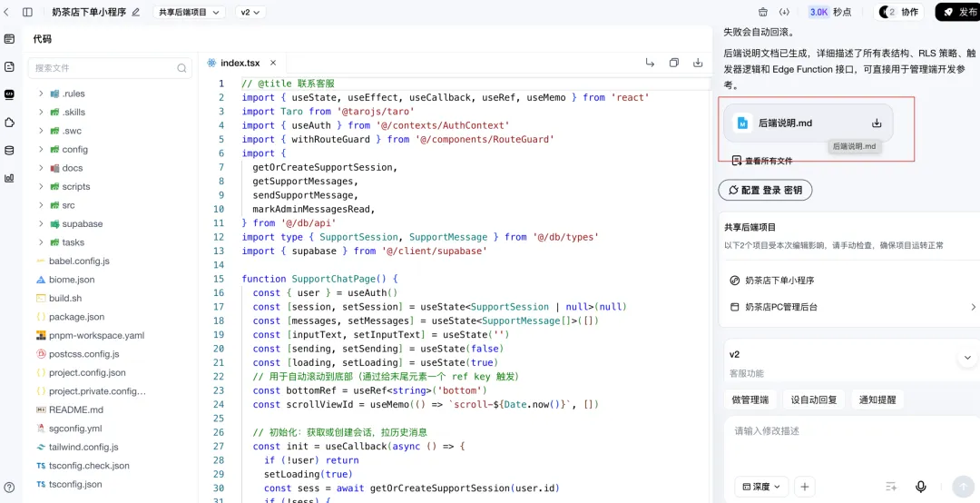Expand the config folder
Viewport: 980px width, 503px height.
pos(41,149)
